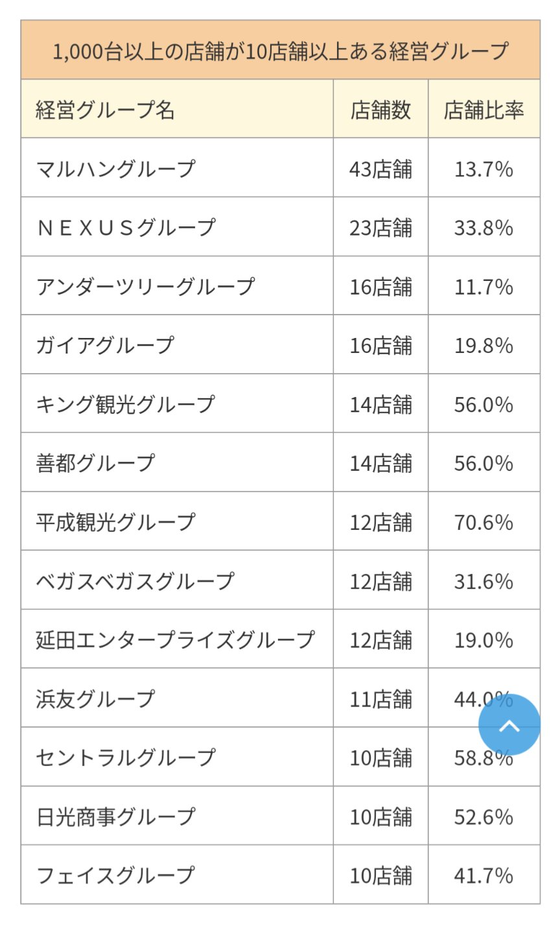Viewport: 560px width, 925px height.
Task: Click the ベガスベガスグループ cell
Action: [x=177, y=581]
